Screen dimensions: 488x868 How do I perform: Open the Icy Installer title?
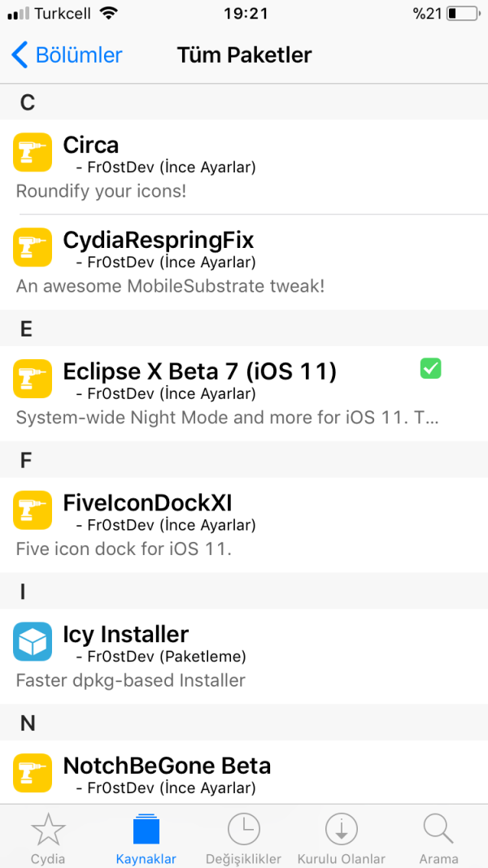[126, 634]
